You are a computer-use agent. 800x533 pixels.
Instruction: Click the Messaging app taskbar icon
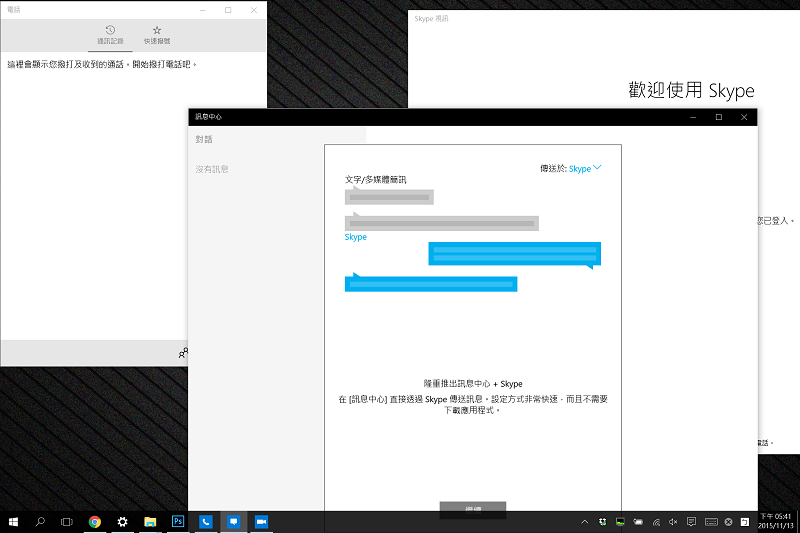pos(234,522)
